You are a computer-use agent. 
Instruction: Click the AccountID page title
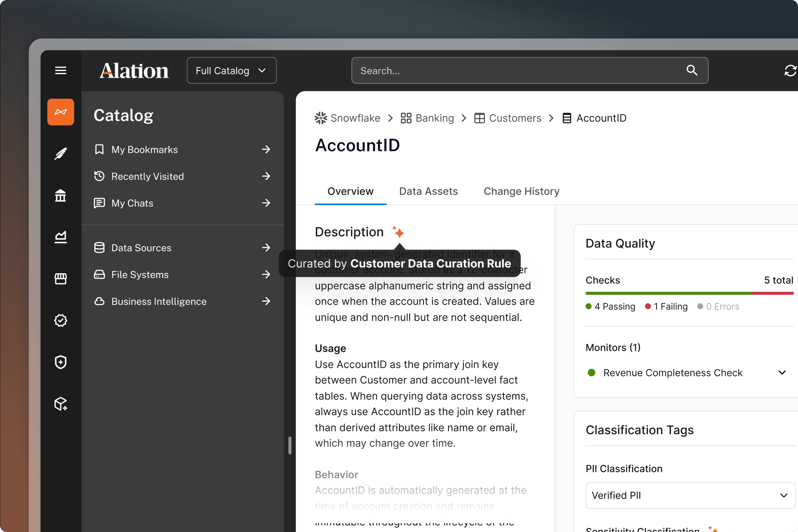click(357, 145)
